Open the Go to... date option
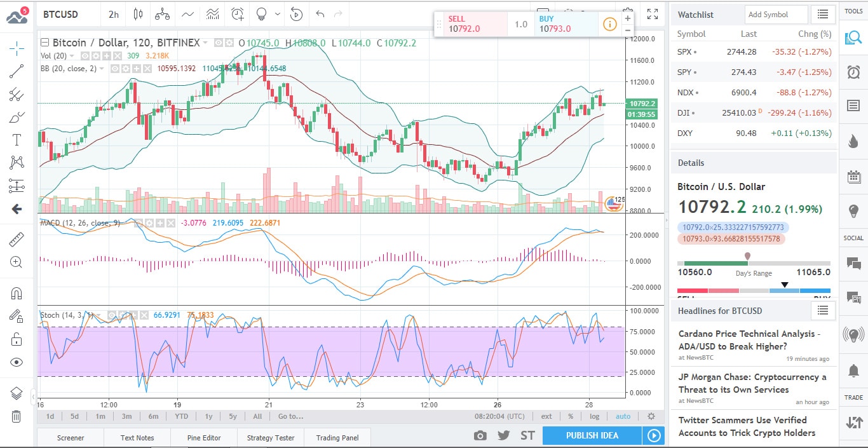 [290, 417]
